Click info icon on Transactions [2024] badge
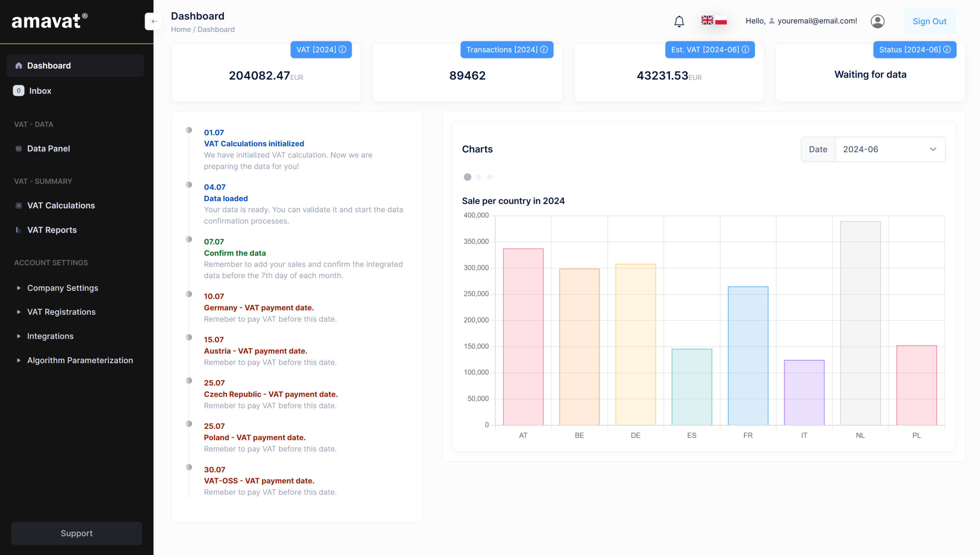Viewport: 980px width, 555px height. pos(544,49)
